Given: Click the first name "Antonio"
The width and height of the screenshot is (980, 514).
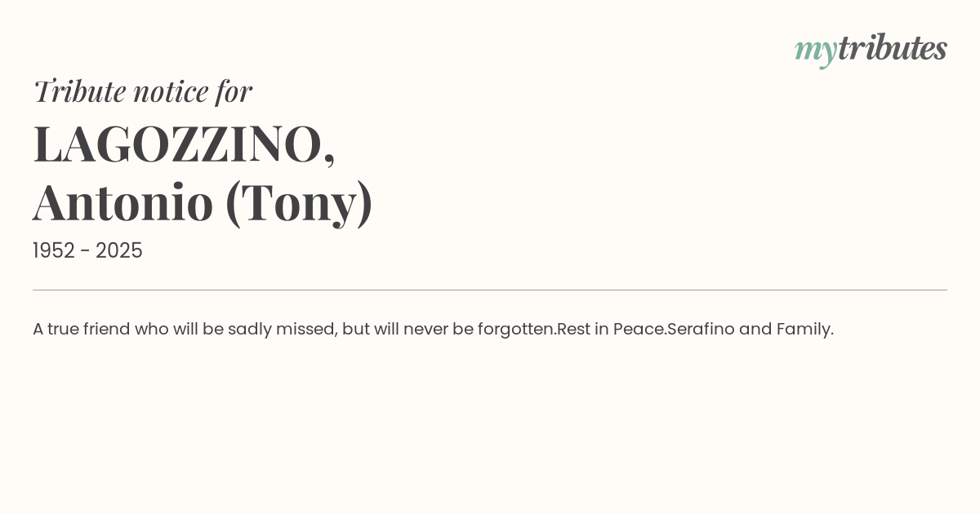Looking at the screenshot, I should (123, 202).
